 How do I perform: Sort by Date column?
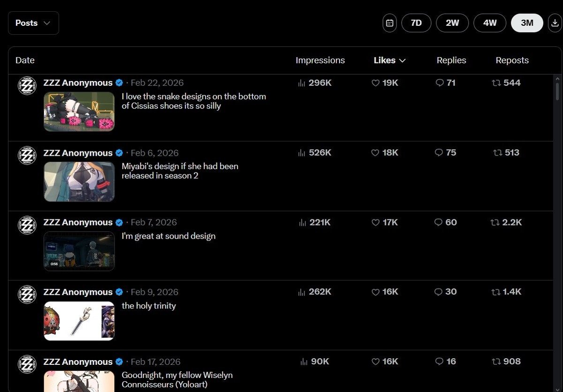25,60
